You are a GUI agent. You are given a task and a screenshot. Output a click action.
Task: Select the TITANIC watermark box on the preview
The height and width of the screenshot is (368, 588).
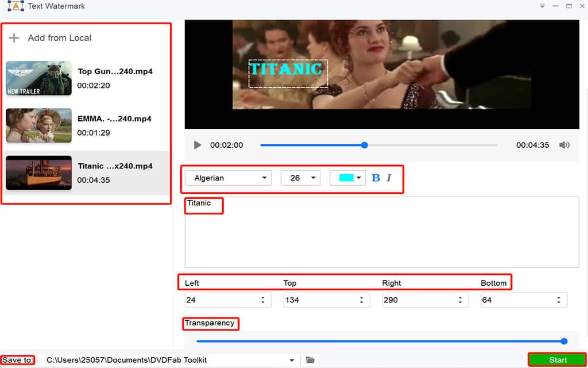click(x=288, y=74)
